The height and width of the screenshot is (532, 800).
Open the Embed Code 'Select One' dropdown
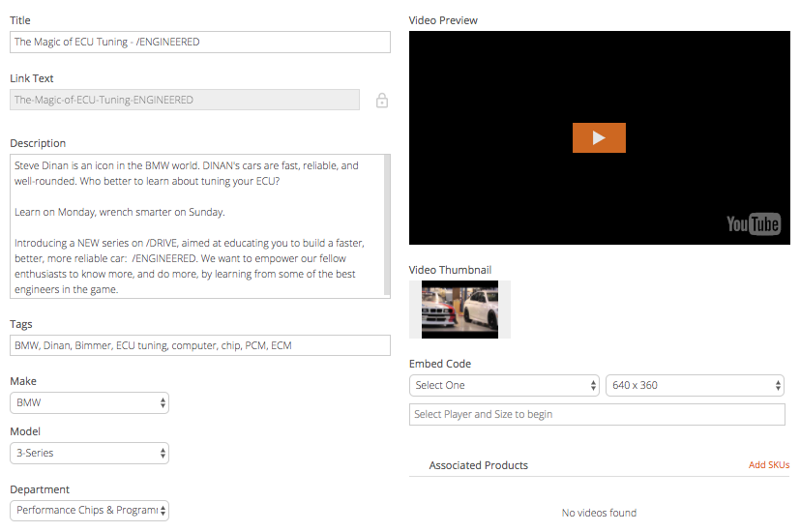(x=504, y=386)
